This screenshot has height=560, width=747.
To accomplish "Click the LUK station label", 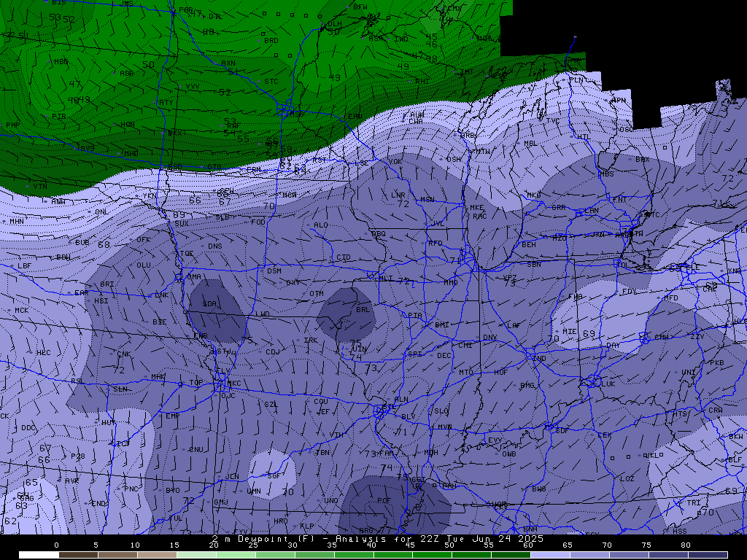I will click(x=608, y=384).
